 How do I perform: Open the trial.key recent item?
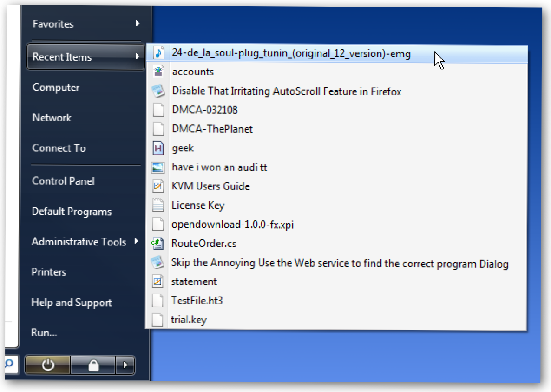tap(189, 320)
